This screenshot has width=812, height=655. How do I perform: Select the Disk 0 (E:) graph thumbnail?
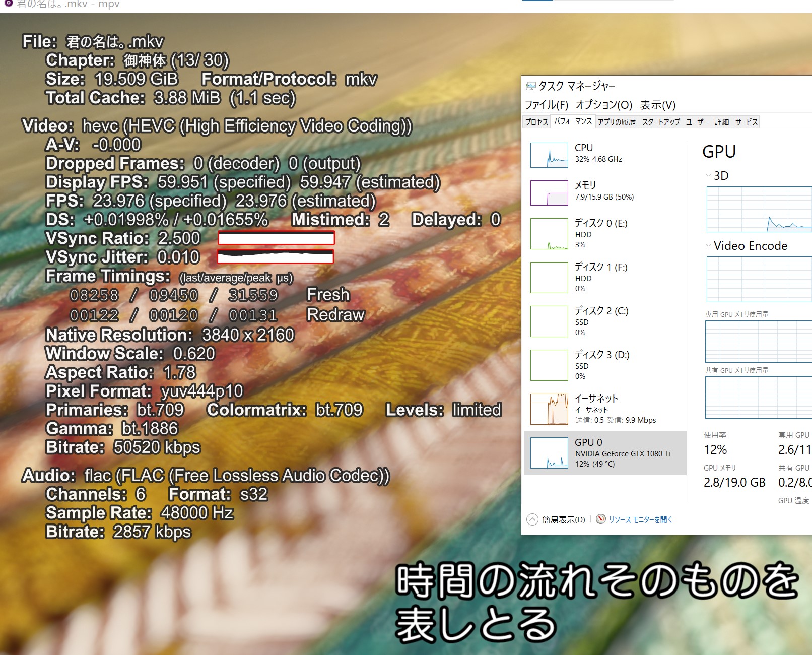(x=549, y=234)
